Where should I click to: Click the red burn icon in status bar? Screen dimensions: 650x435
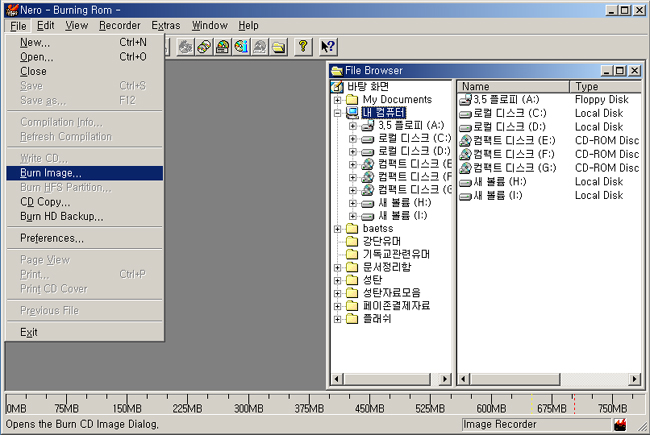pyautogui.click(x=620, y=425)
